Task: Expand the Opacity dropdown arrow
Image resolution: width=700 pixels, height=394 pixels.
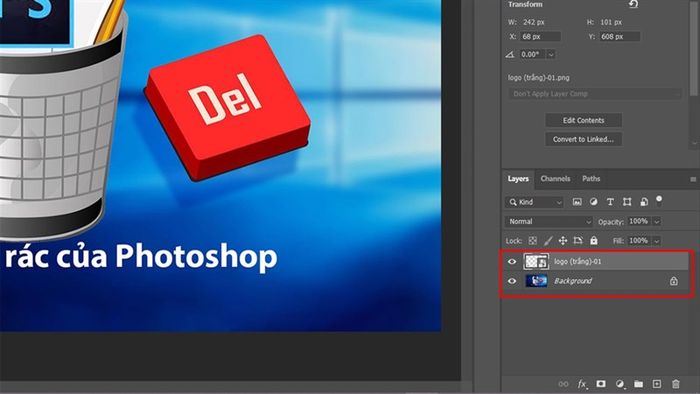Action: (x=657, y=222)
